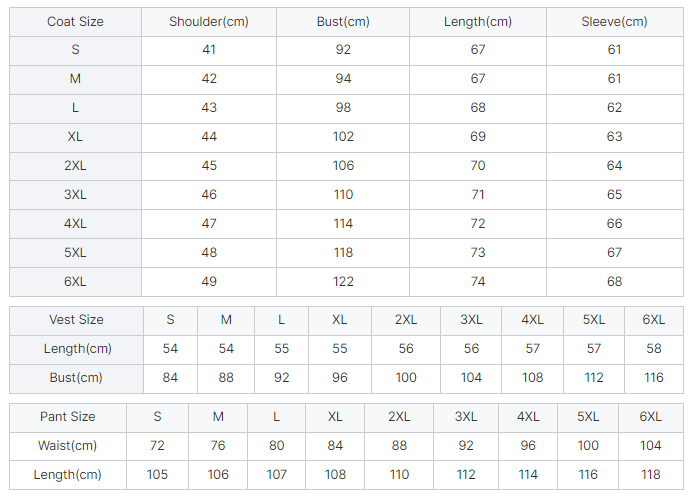Select the XL coat bust value 102
This screenshot has height=496, width=695.
tap(343, 137)
